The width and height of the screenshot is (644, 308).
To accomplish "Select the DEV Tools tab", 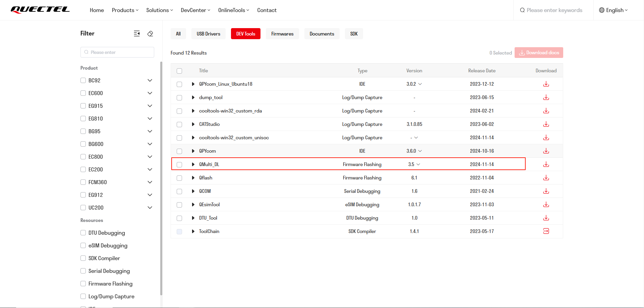I will 246,34.
